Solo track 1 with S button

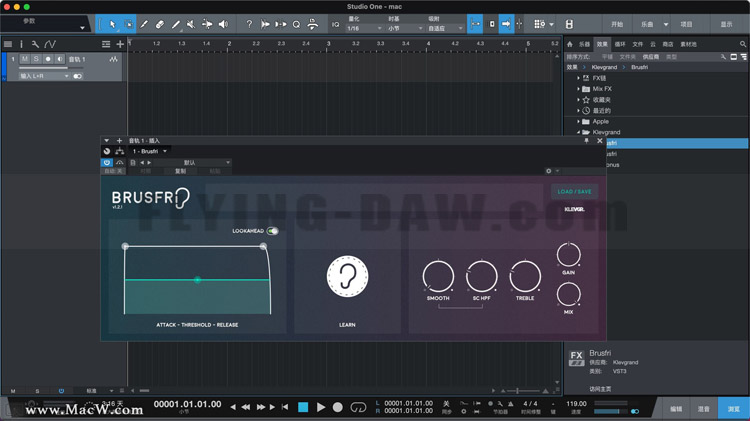tap(36, 59)
